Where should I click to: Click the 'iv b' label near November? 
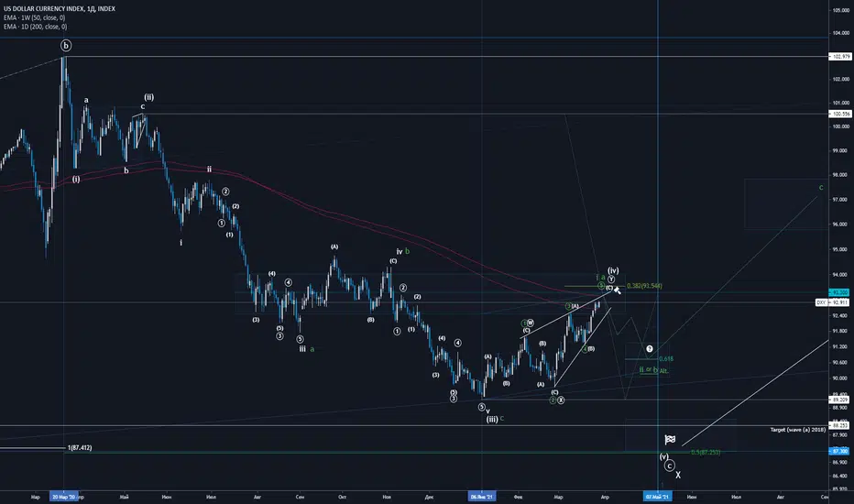click(403, 252)
